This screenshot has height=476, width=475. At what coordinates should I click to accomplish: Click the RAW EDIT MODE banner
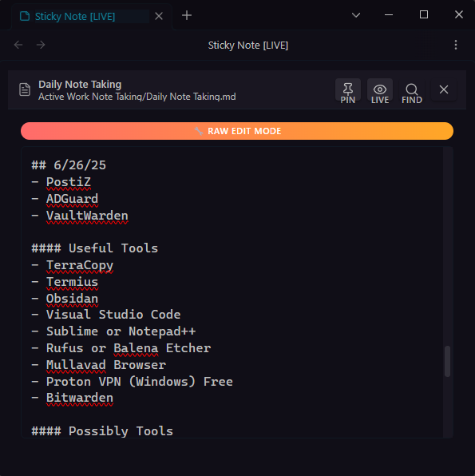coord(237,131)
